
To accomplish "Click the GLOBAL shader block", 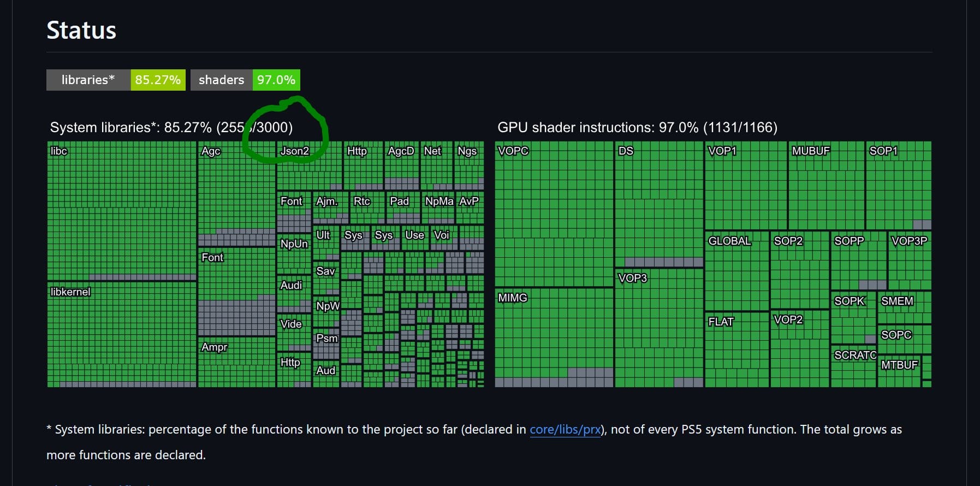I will click(737, 270).
